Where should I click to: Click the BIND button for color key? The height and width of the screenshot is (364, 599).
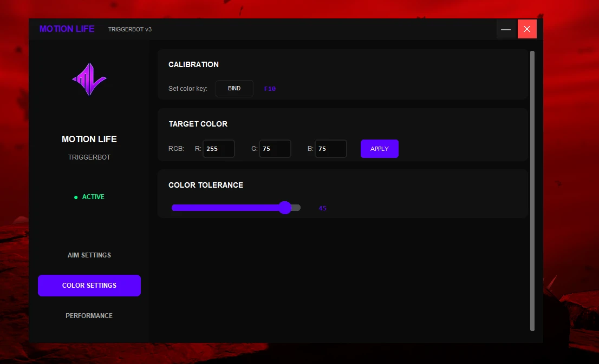tap(234, 89)
